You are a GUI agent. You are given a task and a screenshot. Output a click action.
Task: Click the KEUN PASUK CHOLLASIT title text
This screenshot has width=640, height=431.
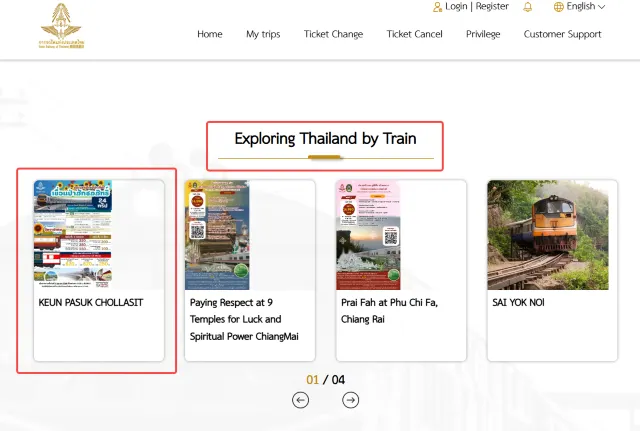pyautogui.click(x=91, y=302)
